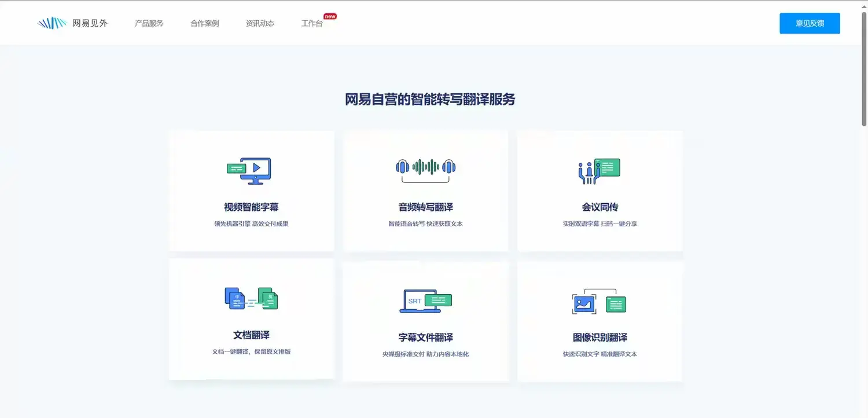The height and width of the screenshot is (418, 868).
Task: Go to 合作案例 in the navigation
Action: pos(205,23)
